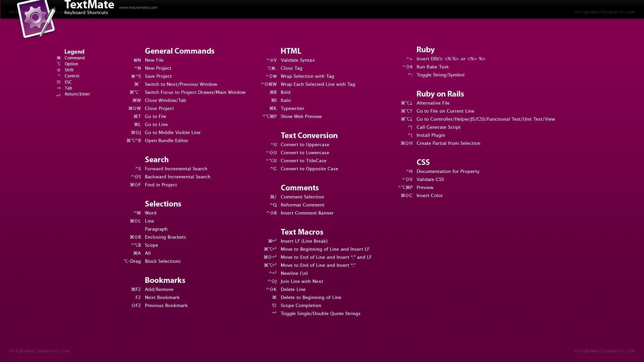Click 'Convert to Uppercase' text
This screenshot has height=362, width=644.
coord(305,145)
